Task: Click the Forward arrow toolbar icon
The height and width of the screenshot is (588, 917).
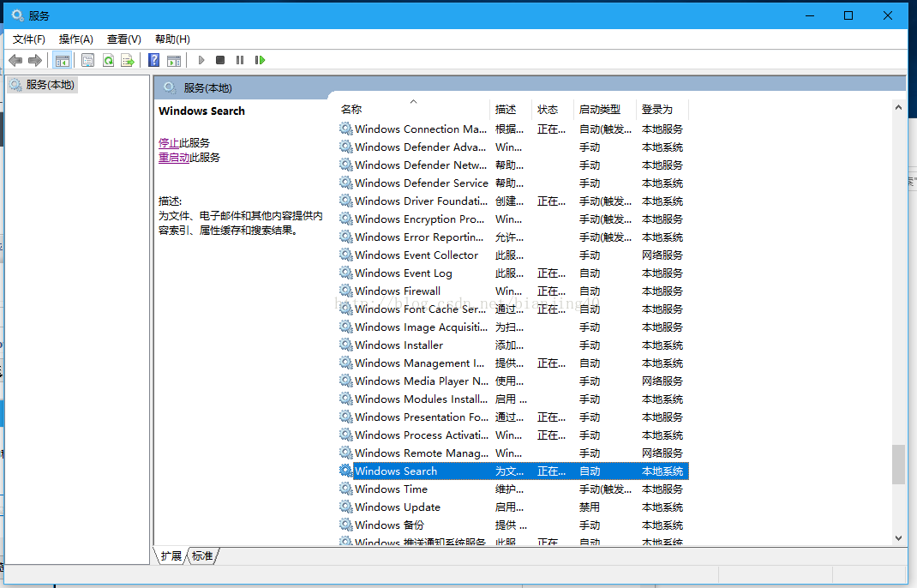Action: pyautogui.click(x=35, y=60)
